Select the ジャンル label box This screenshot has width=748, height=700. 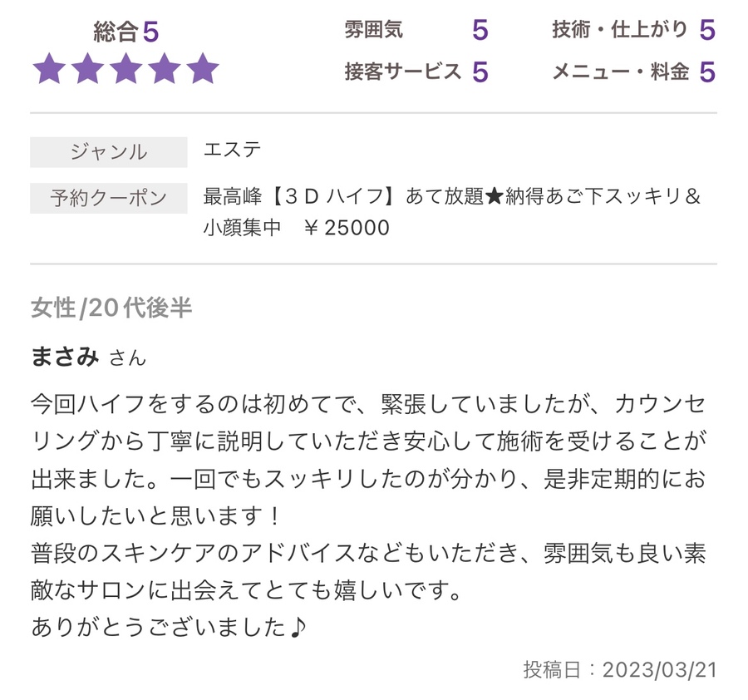[109, 152]
